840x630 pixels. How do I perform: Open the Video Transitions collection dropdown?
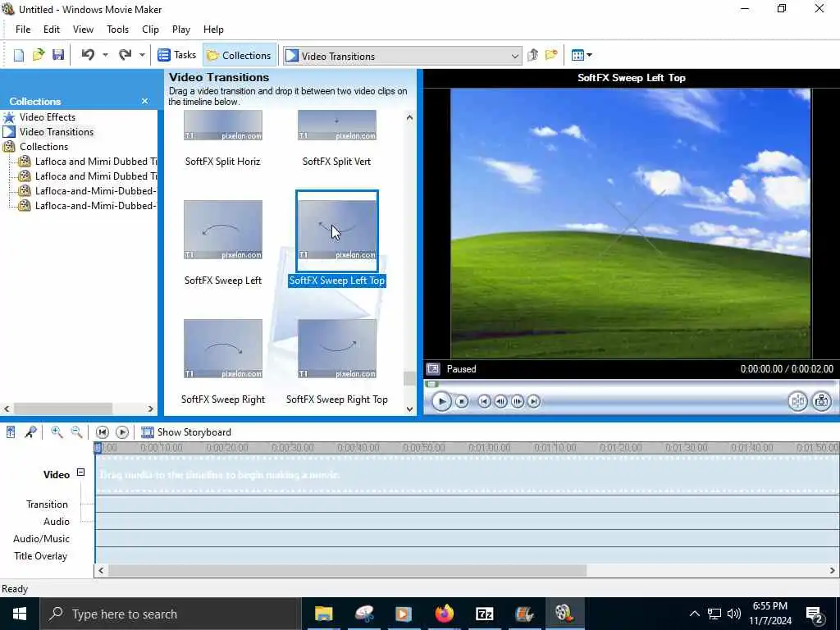click(x=402, y=57)
